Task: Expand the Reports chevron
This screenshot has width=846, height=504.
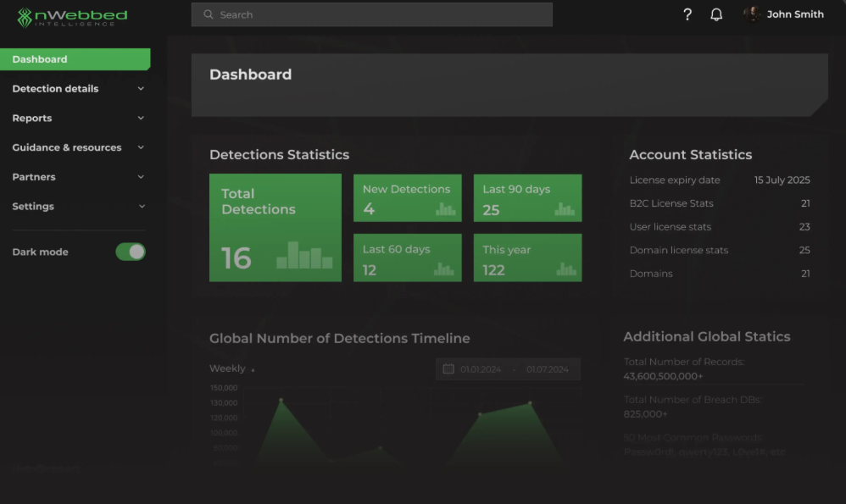Action: pos(141,119)
